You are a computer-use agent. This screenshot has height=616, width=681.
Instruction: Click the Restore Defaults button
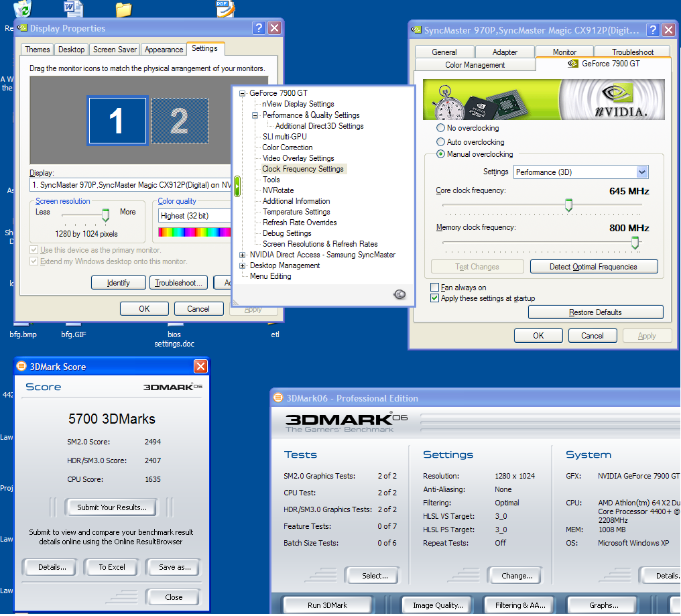(x=595, y=312)
